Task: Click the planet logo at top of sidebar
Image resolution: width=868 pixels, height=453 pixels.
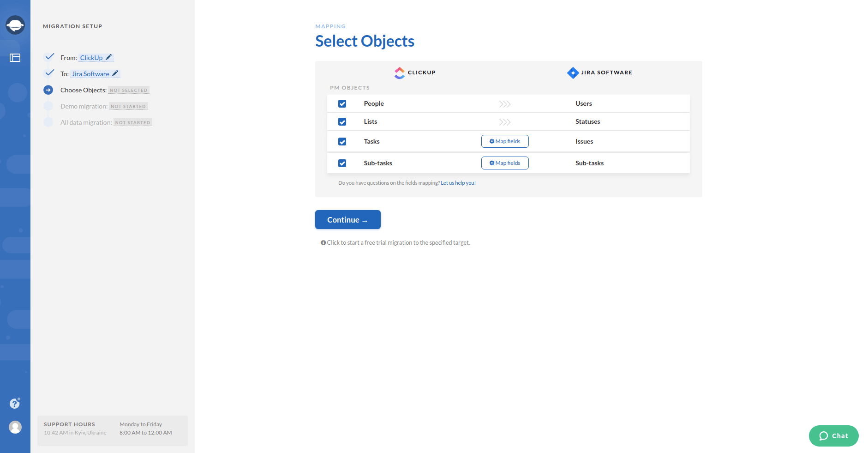Action: tap(15, 25)
